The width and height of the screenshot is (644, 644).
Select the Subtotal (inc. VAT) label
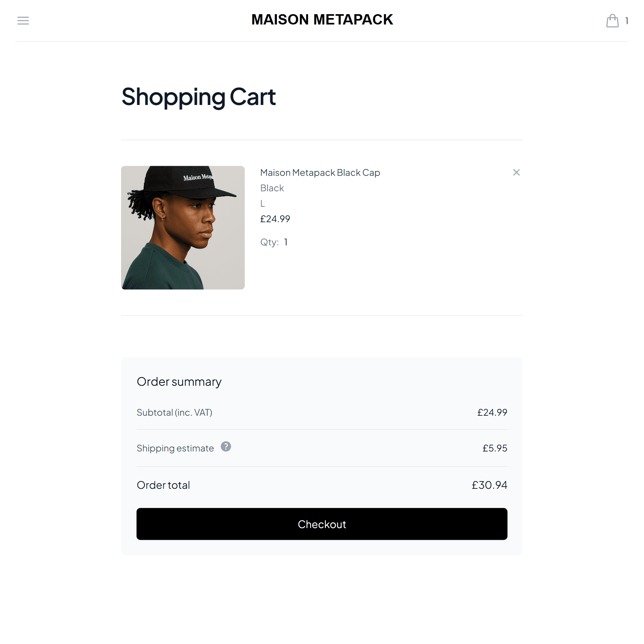tap(174, 412)
